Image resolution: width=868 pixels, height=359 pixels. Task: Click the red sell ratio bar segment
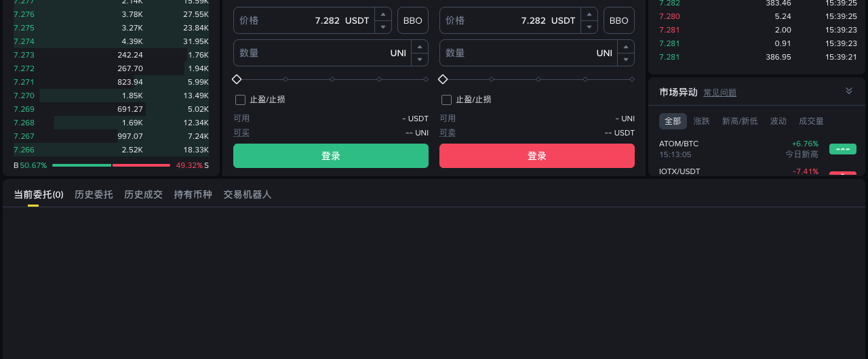point(141,165)
